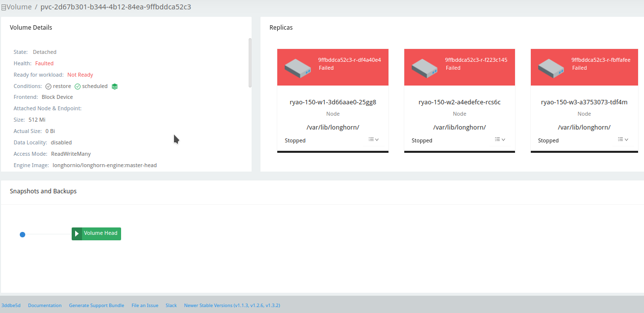This screenshot has height=313, width=644.
Task: Click /var/lib/longhorn/ path on ryao-150-w1 card
Action: coord(333,127)
